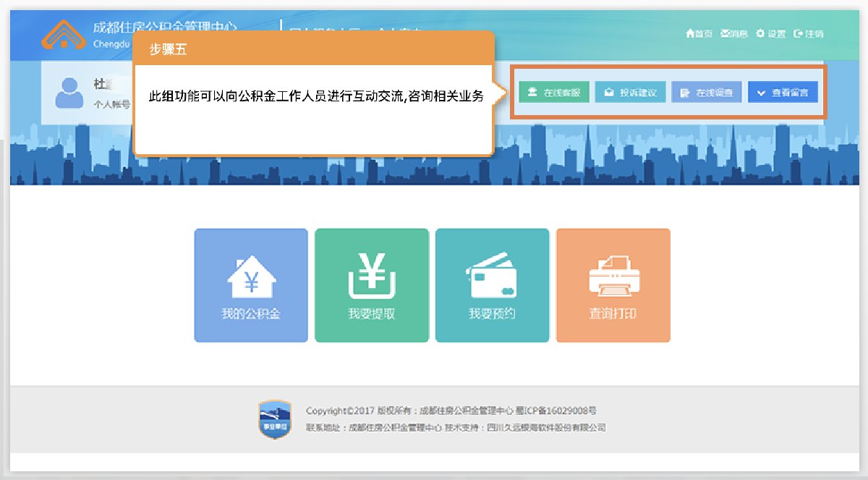This screenshot has width=868, height=480.
Task: Click the 投诉建议 button
Action: point(630,93)
